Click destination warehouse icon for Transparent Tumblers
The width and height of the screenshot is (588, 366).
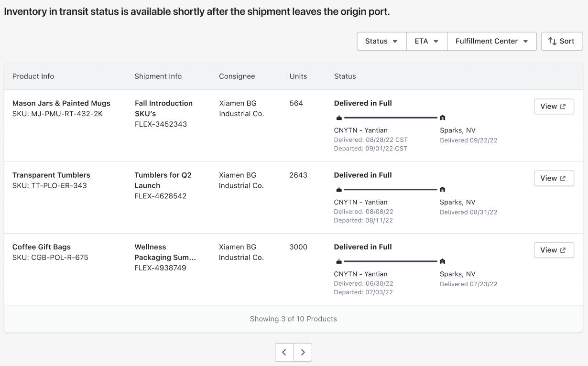coord(442,189)
